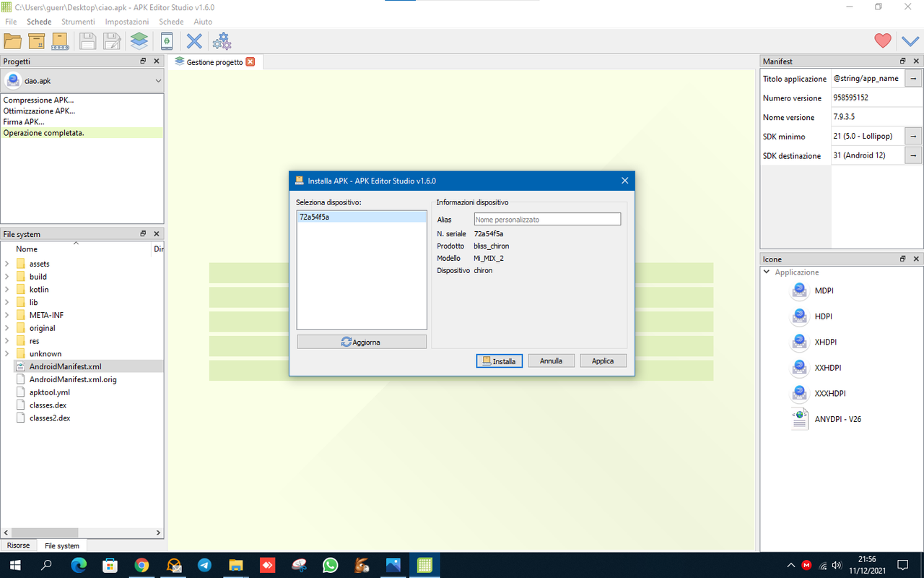Select apktool.yml in the file tree

pyautogui.click(x=49, y=392)
